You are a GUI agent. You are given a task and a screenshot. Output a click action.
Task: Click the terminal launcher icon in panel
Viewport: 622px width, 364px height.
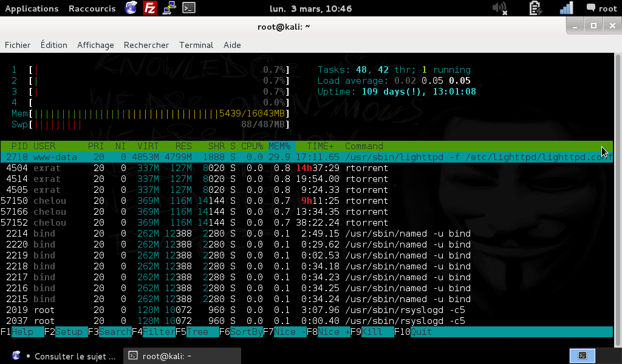coord(190,8)
